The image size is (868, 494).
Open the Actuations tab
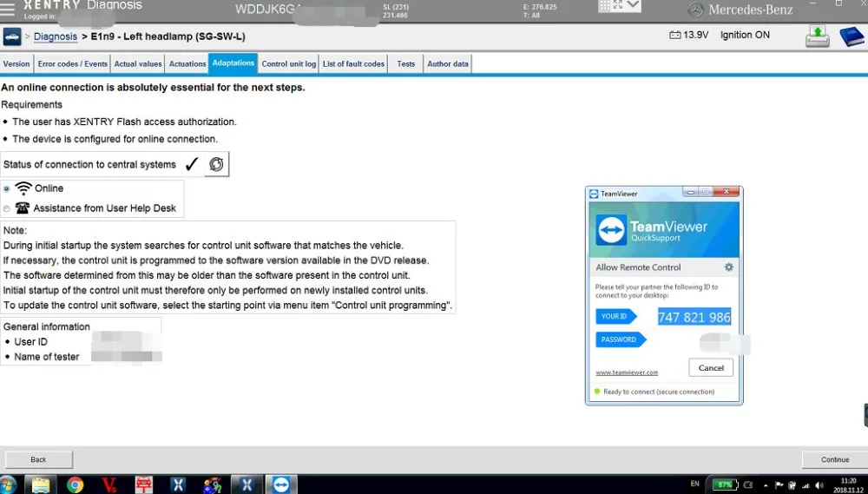click(x=187, y=63)
